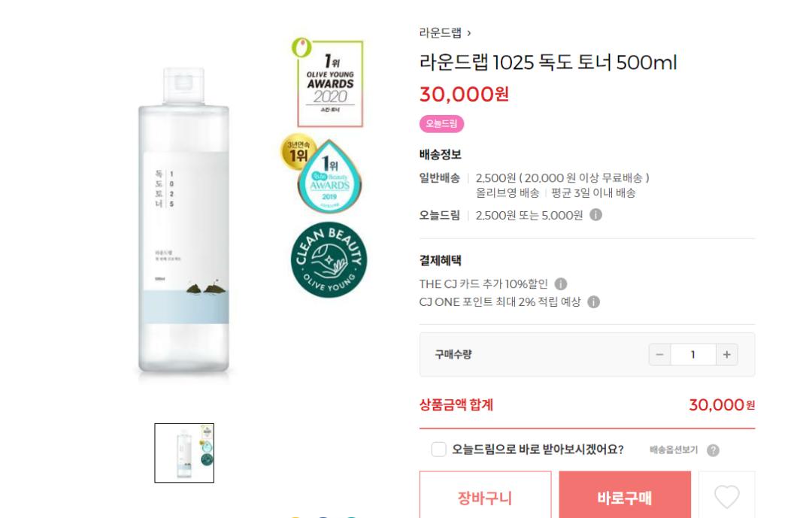Viewport: 812px width, 518px height.
Task: Increase purchase quantity with plus button
Action: click(727, 354)
